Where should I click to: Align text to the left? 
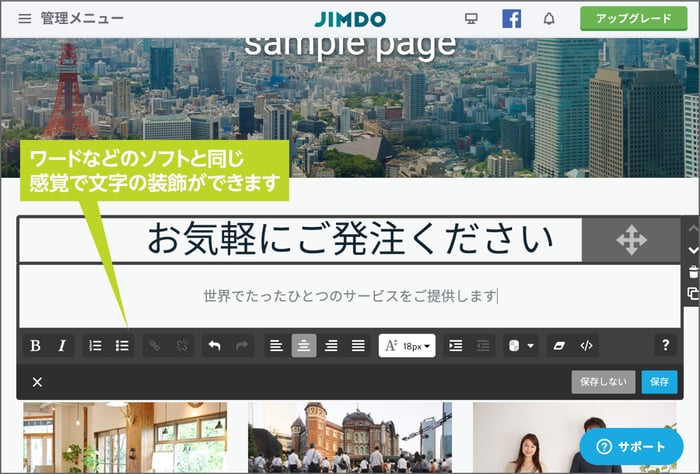coord(276,345)
